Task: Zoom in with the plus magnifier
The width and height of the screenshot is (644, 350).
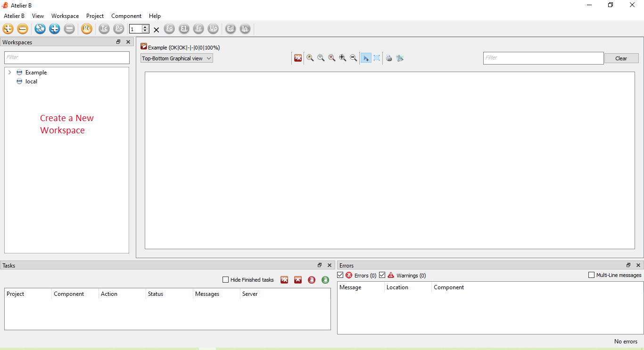Action: click(x=343, y=58)
